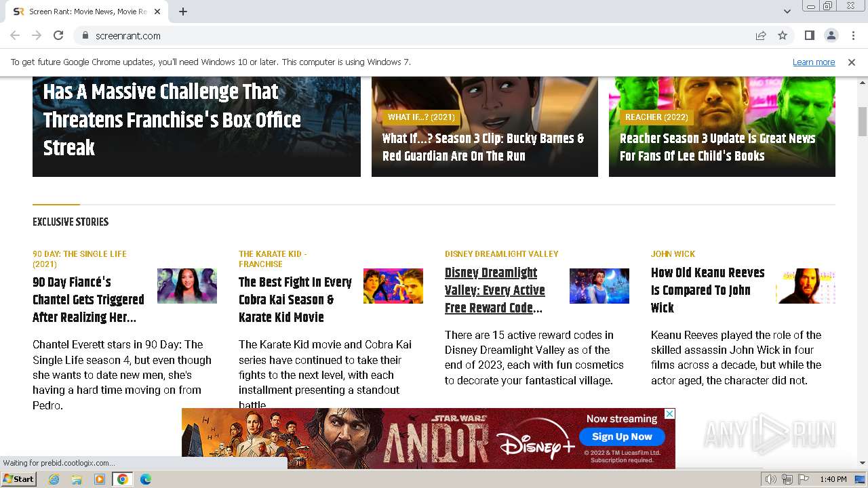Screen dimensions: 868x488
Task: Open the Action Center flag icon
Action: coord(803,479)
